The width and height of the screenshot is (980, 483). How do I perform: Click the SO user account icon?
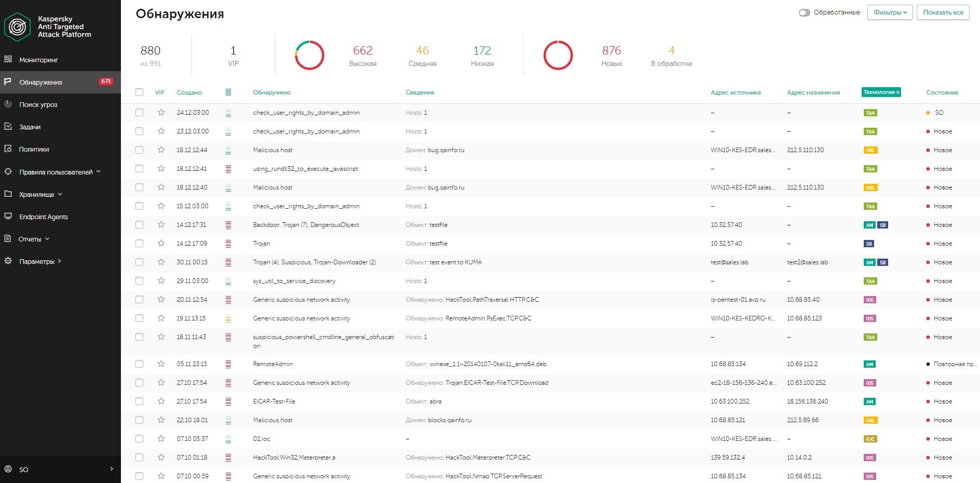[x=8, y=469]
